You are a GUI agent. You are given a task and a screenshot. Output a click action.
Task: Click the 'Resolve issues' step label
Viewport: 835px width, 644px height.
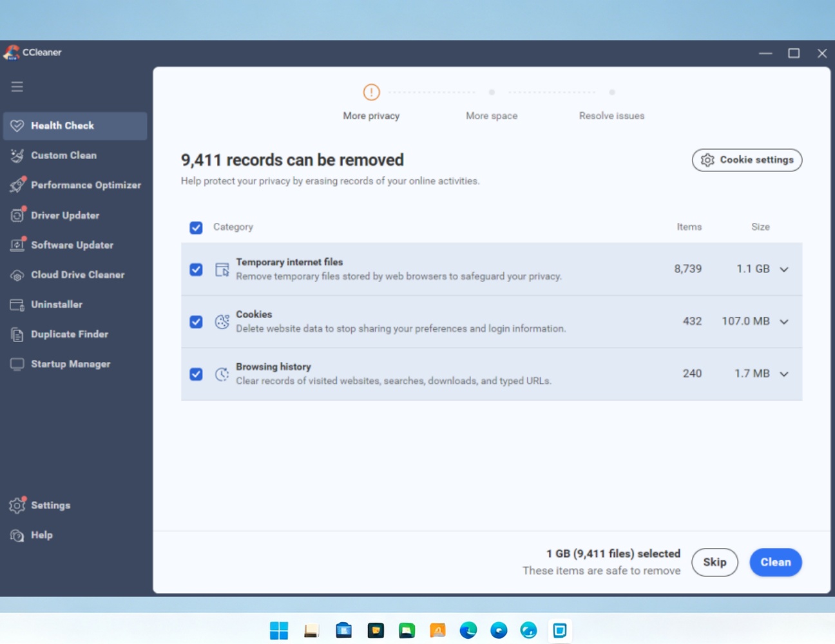pyautogui.click(x=611, y=116)
